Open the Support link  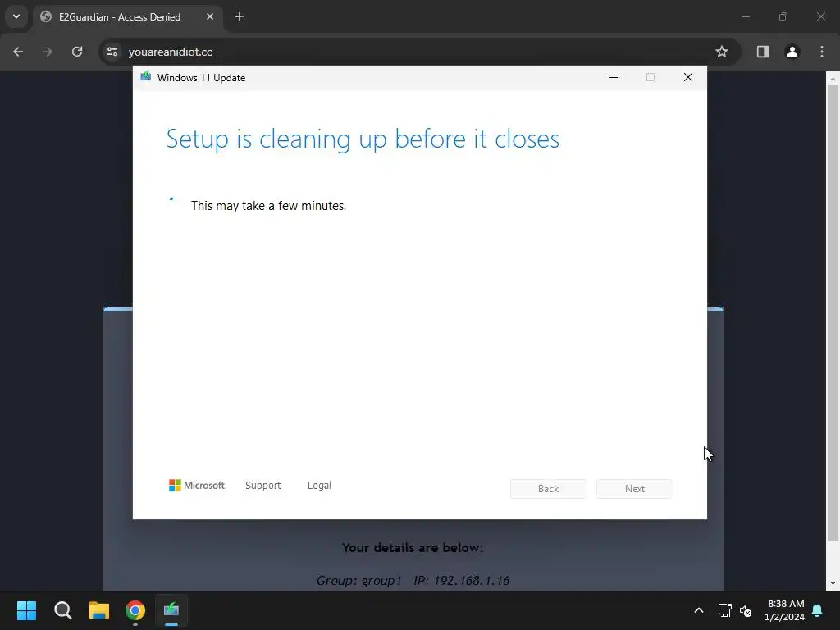263,486
